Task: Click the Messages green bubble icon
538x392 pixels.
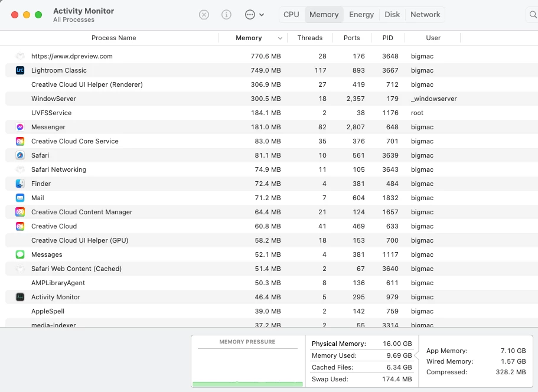Action: coord(20,254)
